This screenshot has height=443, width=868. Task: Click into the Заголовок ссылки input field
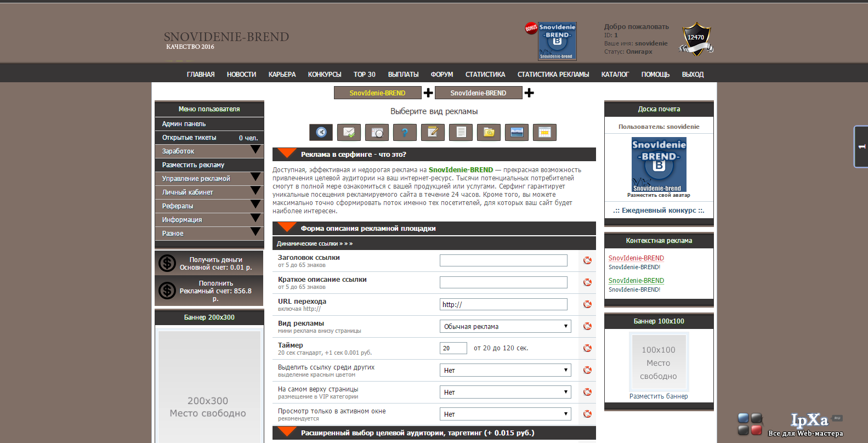click(x=503, y=260)
